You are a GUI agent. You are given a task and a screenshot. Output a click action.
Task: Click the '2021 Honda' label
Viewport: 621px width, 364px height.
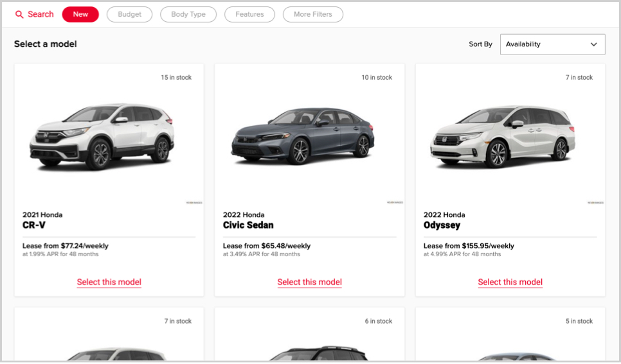[42, 215]
